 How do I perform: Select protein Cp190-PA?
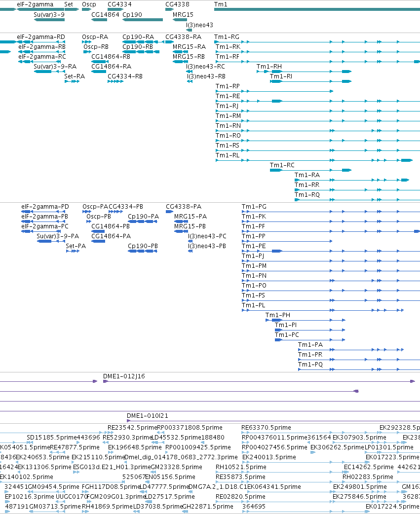point(143,217)
